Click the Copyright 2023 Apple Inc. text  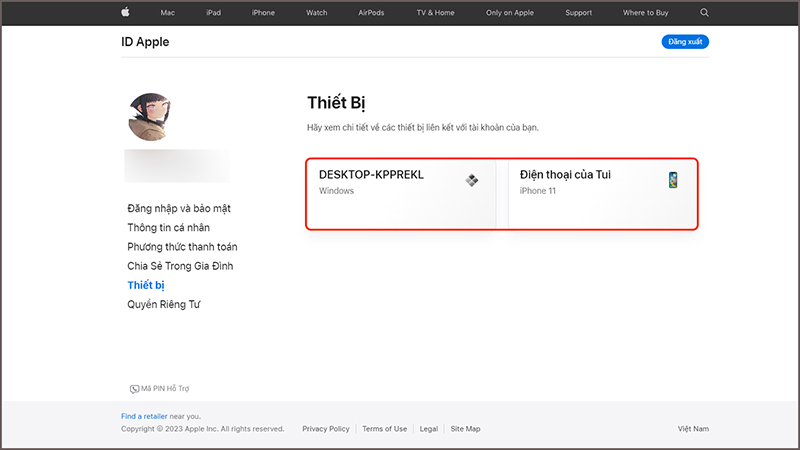203,429
